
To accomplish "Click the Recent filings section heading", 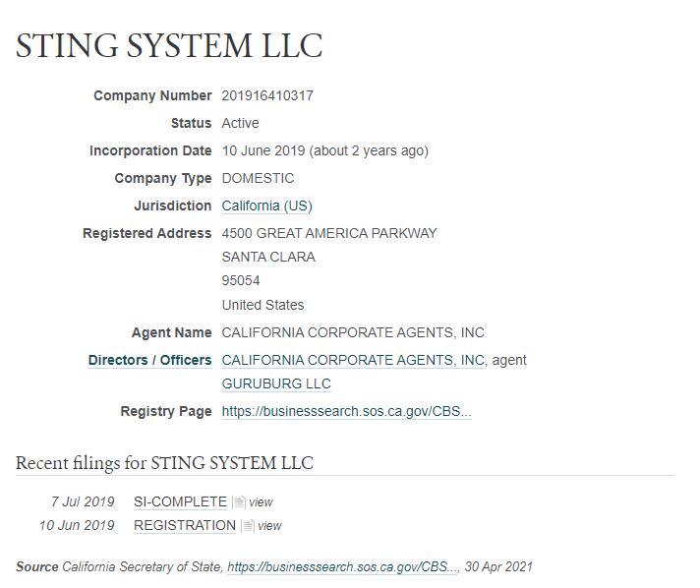I will [164, 463].
